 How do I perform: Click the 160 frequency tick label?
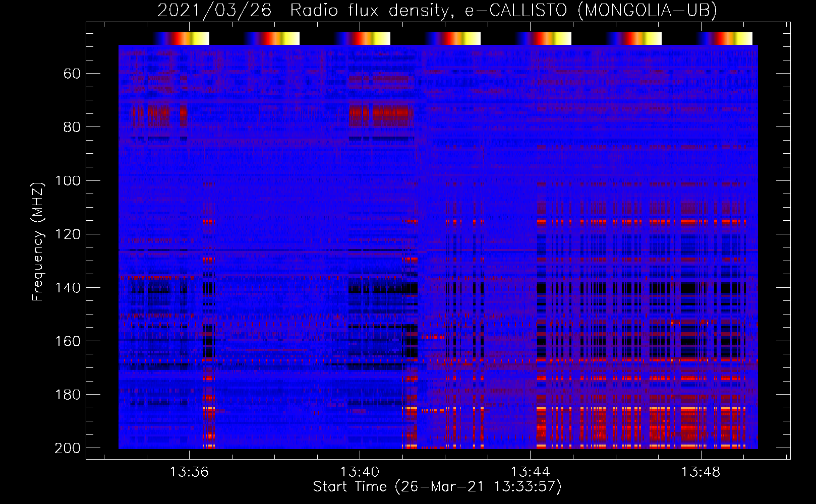tap(68, 341)
